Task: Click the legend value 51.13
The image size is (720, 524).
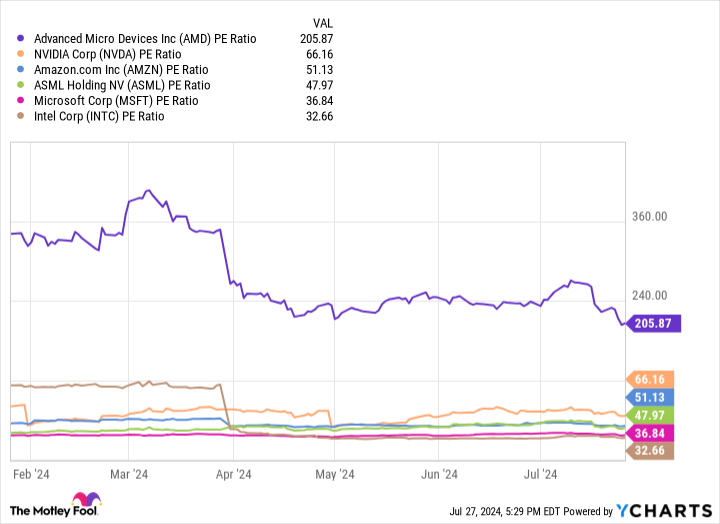Action: click(319, 70)
